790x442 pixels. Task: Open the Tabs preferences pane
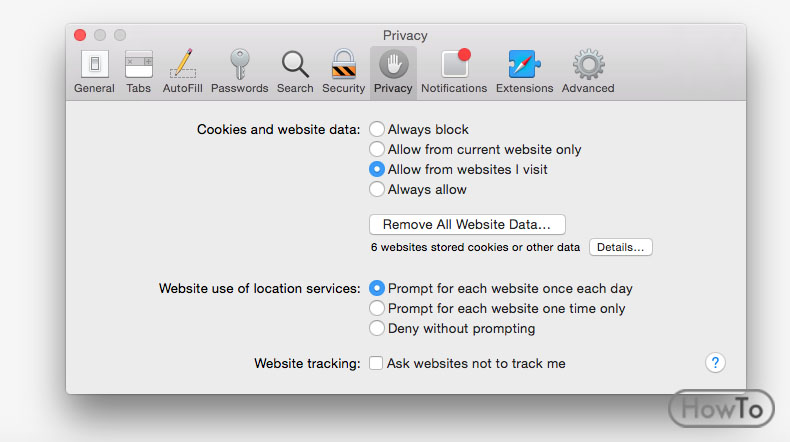coord(139,72)
